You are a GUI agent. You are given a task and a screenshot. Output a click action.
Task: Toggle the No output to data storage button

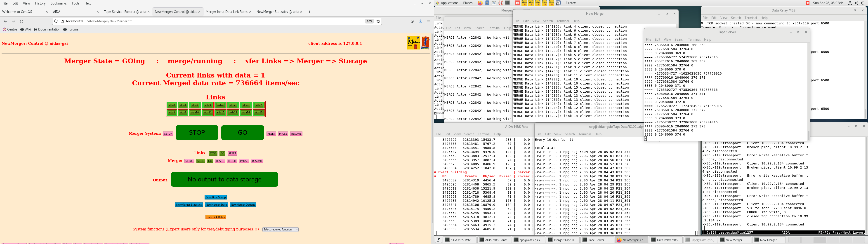pyautogui.click(x=224, y=179)
